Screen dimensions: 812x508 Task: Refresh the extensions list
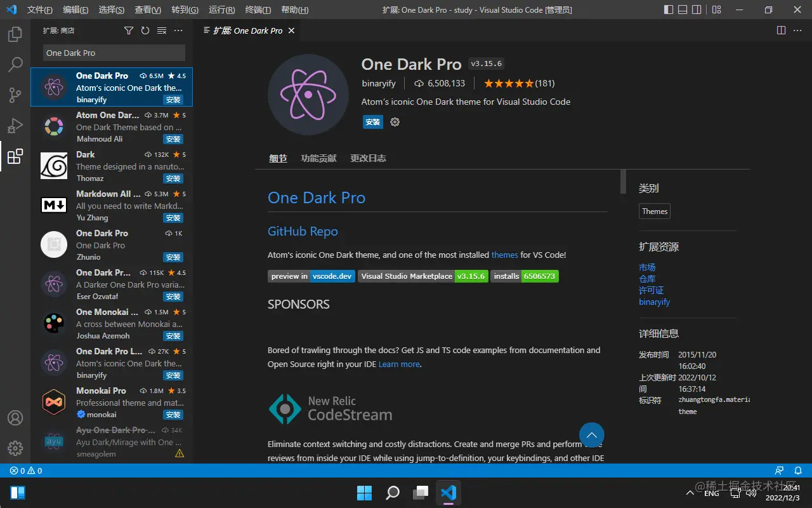click(x=145, y=30)
